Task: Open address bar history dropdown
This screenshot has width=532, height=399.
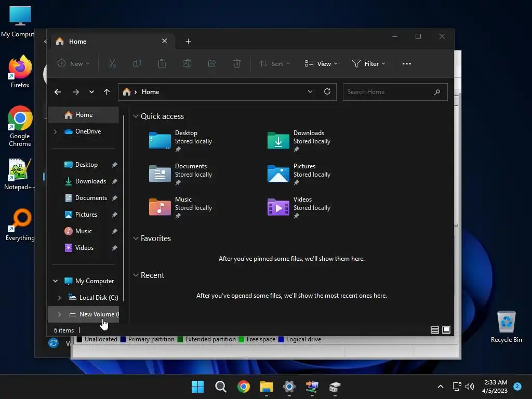Action: point(310,91)
